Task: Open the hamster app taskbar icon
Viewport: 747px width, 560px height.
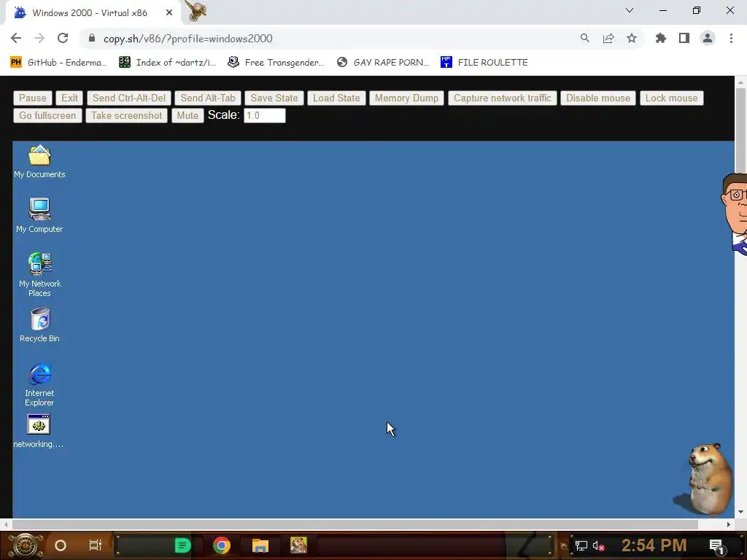Action: tap(298, 545)
